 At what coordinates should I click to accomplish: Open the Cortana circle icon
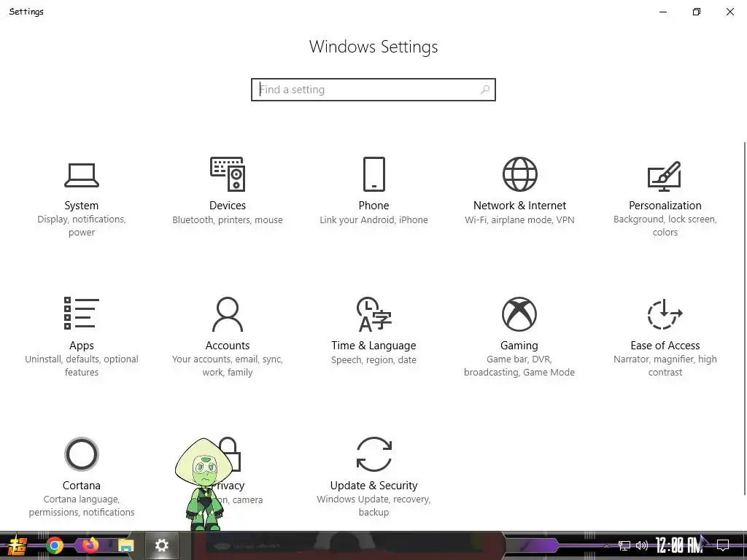coord(82,454)
